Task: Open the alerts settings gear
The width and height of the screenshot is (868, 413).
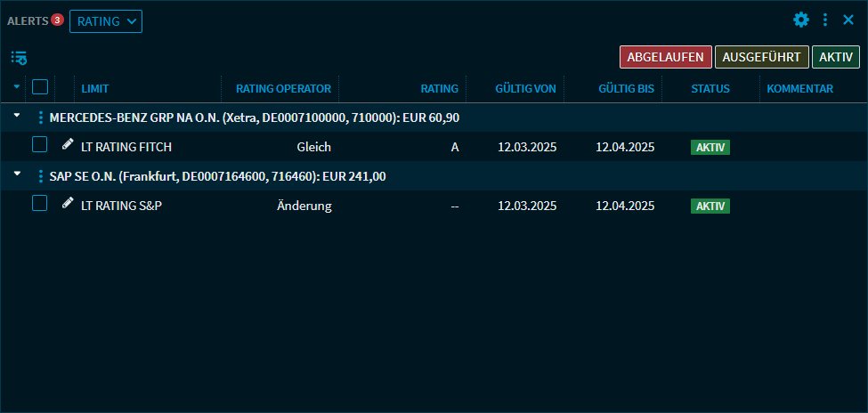Action: (801, 20)
